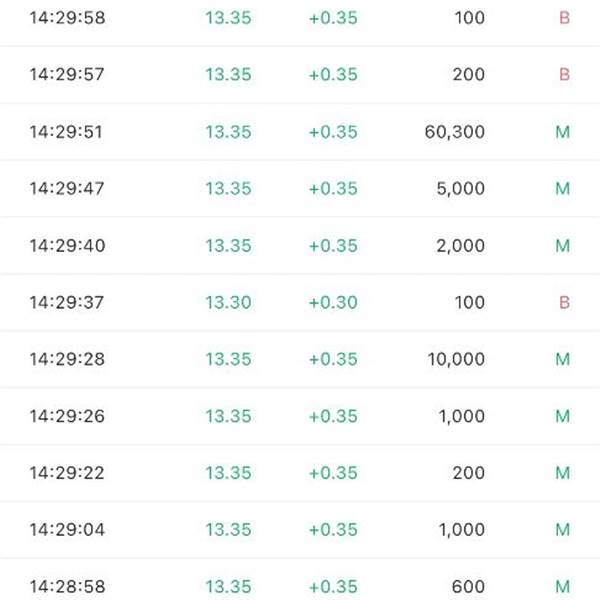
Task: Select the 14:29:58 trade row timestamp
Action: point(67,18)
